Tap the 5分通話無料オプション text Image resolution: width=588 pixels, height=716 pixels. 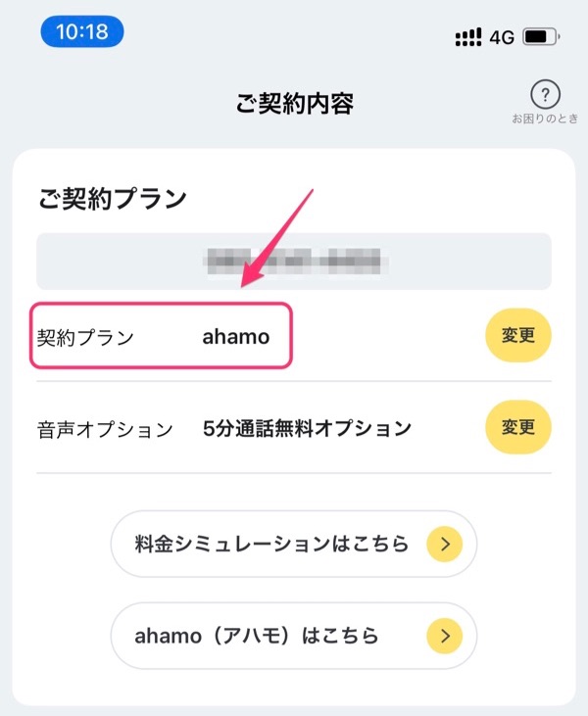click(x=307, y=428)
